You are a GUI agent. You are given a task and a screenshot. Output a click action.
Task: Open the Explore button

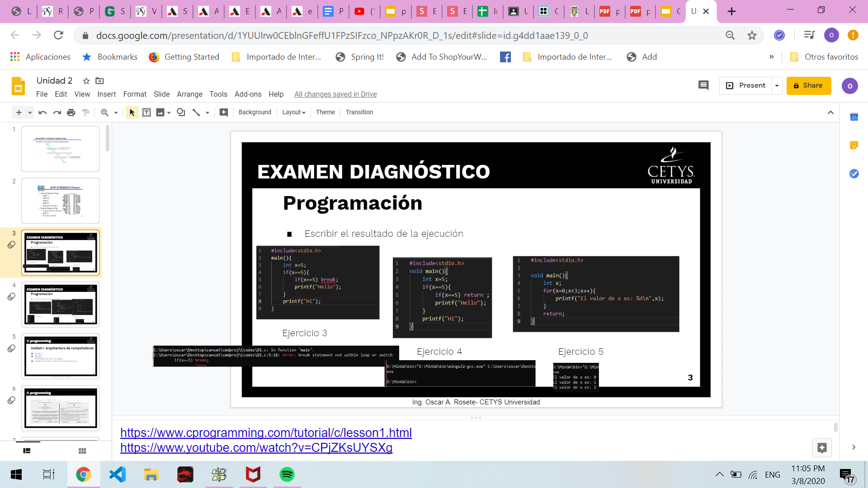(822, 448)
